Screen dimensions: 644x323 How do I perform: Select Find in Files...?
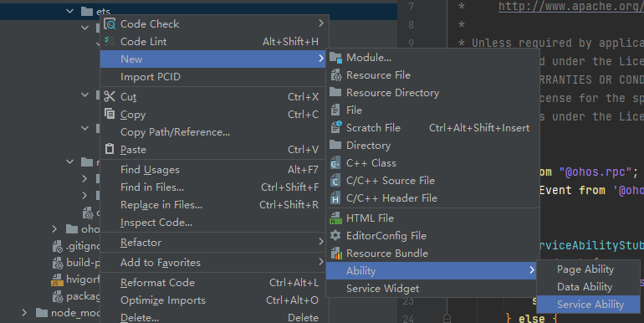point(213,187)
